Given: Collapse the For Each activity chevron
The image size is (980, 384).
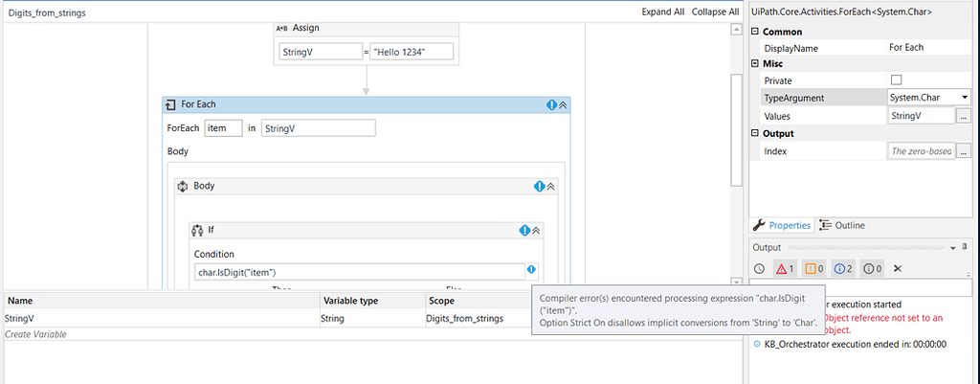Looking at the screenshot, I should point(564,104).
